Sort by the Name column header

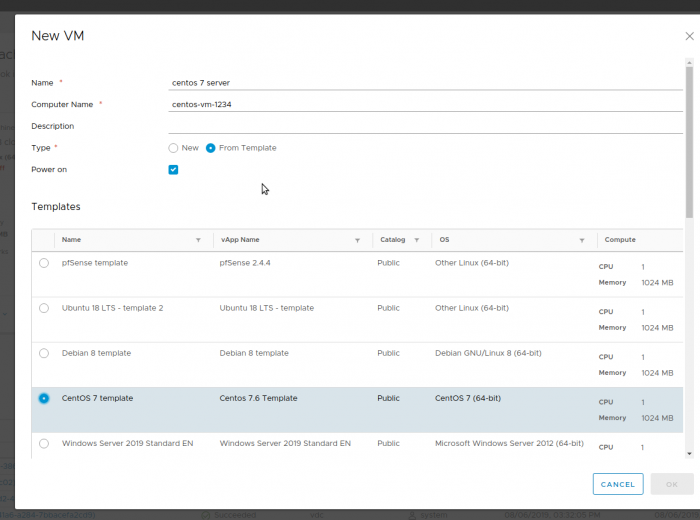tap(71, 240)
